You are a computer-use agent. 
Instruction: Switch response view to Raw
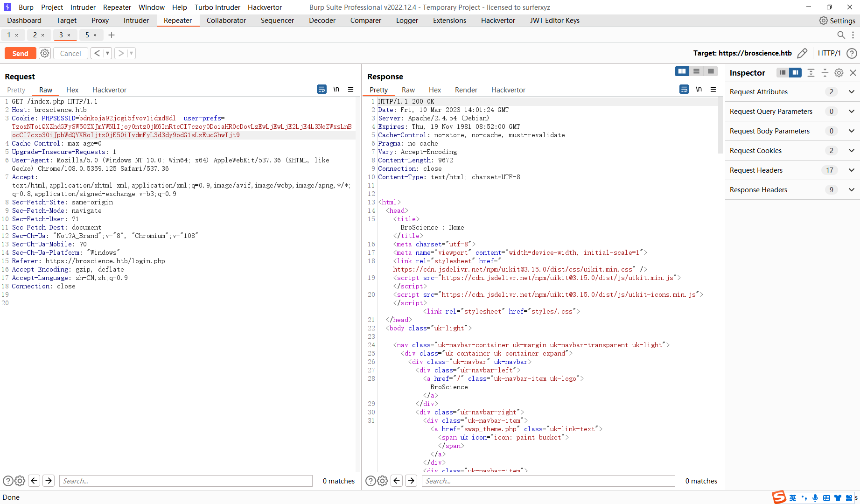pyautogui.click(x=408, y=90)
